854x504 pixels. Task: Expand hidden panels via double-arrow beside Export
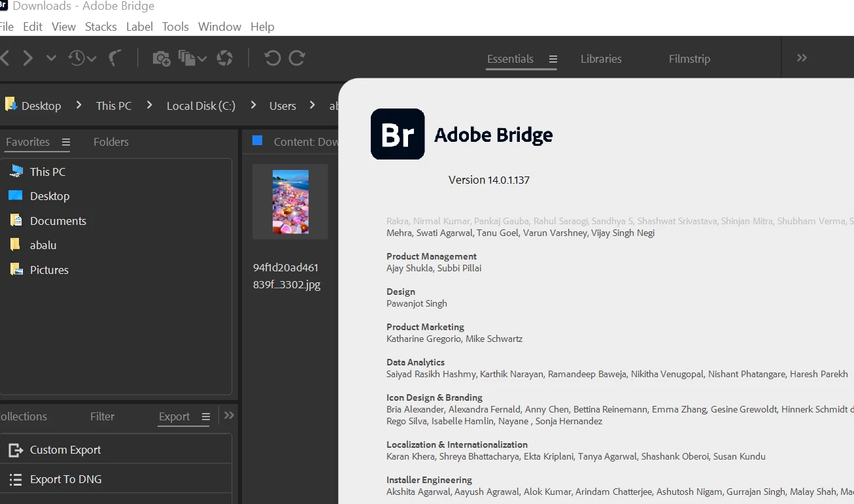click(x=229, y=415)
